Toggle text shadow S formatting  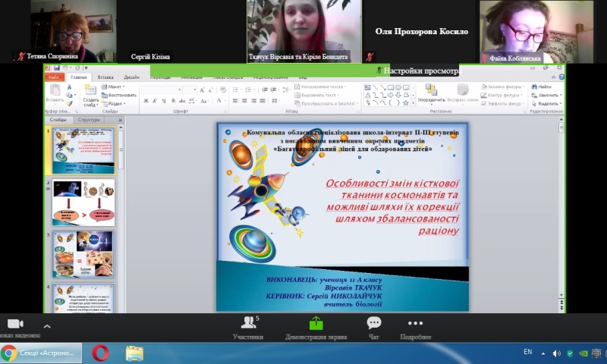(173, 101)
